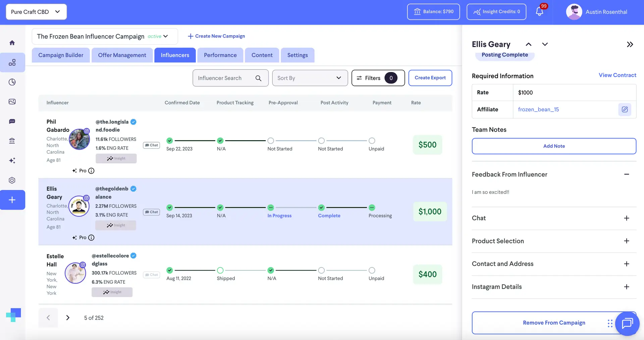
Task: Collapse the side panel with the double-chevron icon
Action: [630, 44]
